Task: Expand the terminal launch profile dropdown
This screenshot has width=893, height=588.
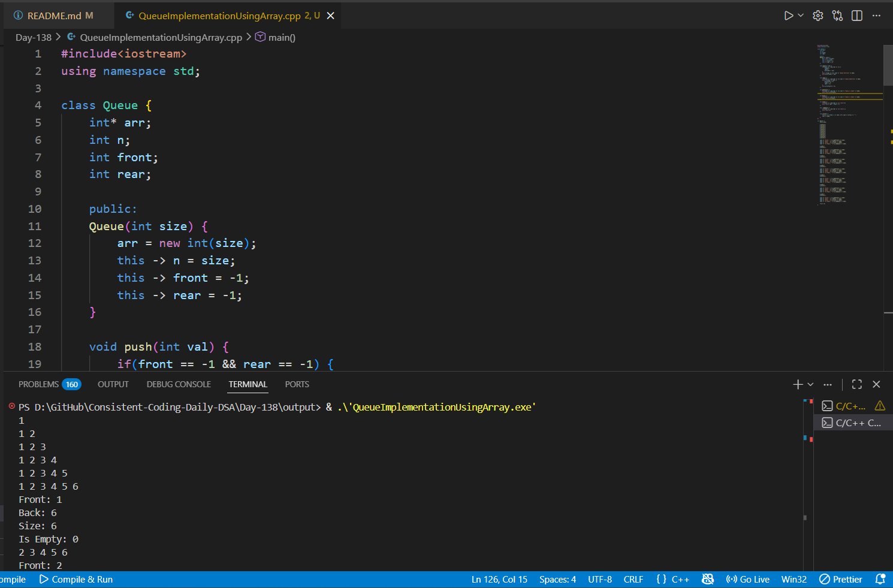Action: [x=810, y=384]
